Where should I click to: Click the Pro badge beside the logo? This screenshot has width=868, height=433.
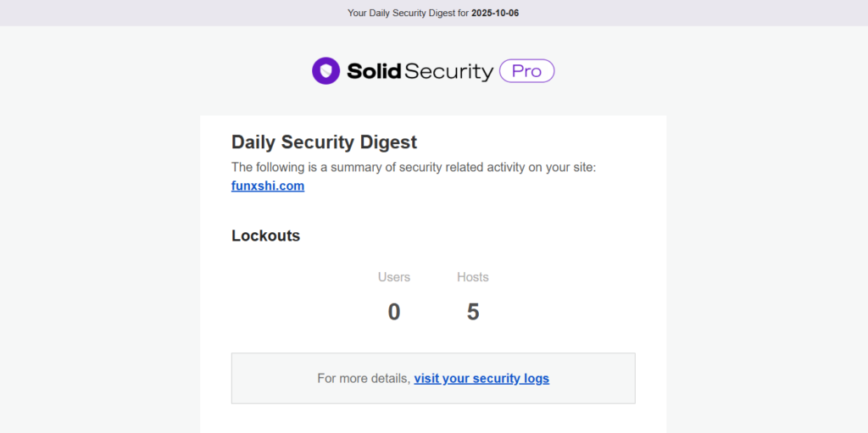[526, 71]
